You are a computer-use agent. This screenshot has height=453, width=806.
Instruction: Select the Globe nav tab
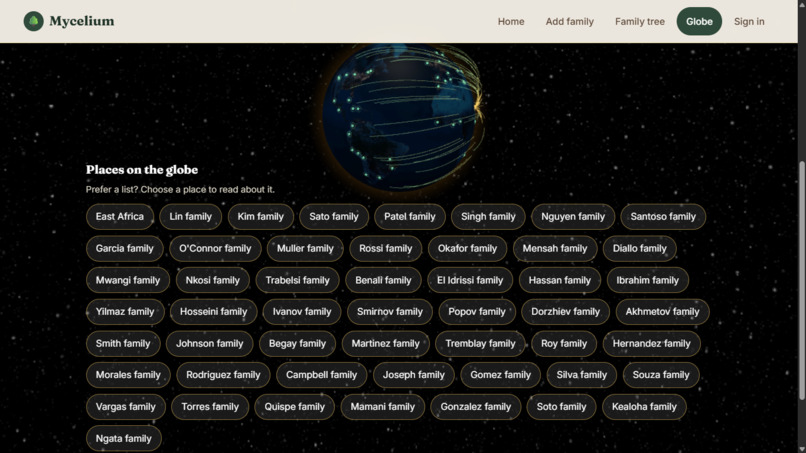point(699,22)
